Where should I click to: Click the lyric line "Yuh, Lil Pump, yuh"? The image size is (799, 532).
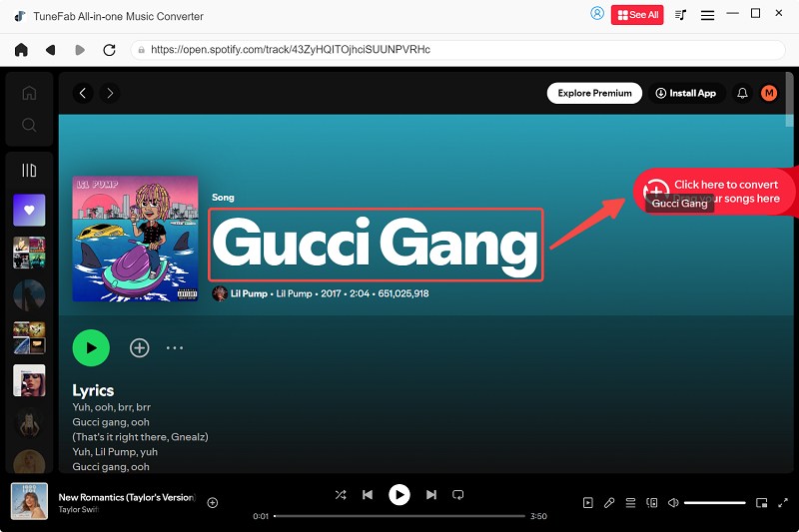point(115,452)
